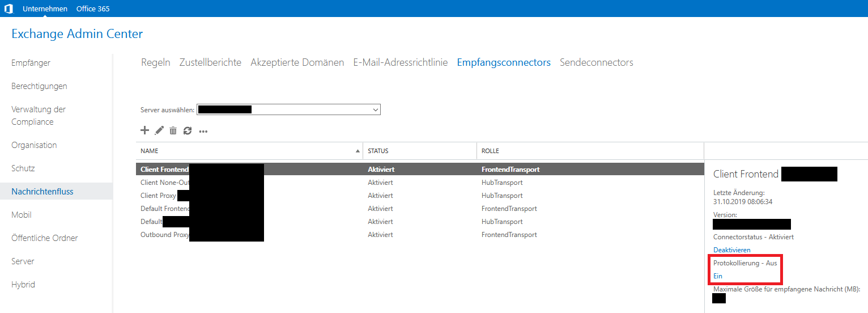Edit selected connector with pencil icon
The image size is (868, 313).
pyautogui.click(x=159, y=130)
